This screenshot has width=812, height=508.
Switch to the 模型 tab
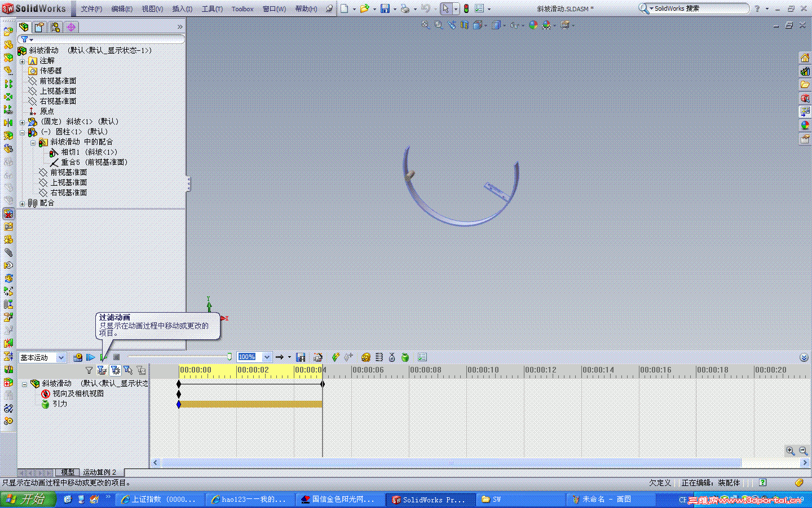68,472
